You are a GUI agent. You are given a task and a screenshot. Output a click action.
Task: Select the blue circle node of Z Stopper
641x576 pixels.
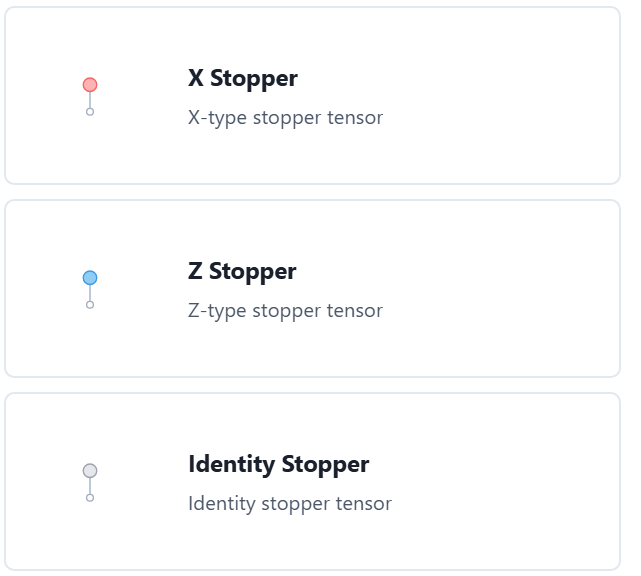(90, 278)
